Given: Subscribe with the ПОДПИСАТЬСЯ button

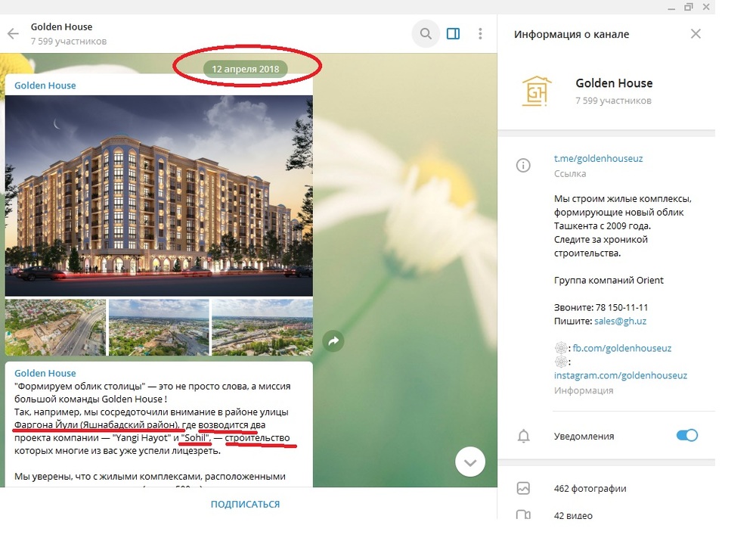Looking at the screenshot, I should coord(245,504).
